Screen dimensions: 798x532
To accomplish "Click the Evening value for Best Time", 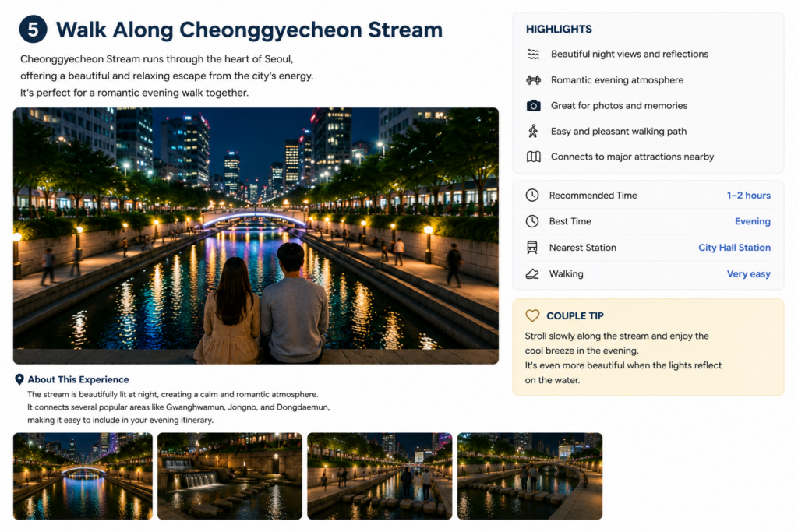I will [x=753, y=221].
